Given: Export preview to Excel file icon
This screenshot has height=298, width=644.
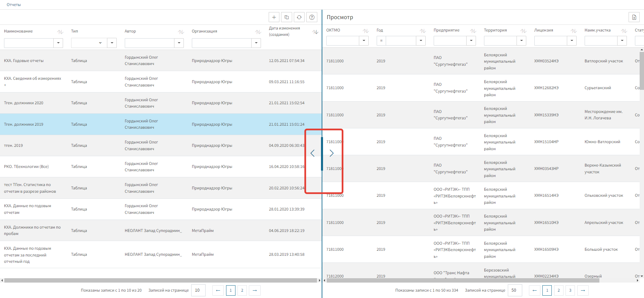Looking at the screenshot, I should 634,17.
